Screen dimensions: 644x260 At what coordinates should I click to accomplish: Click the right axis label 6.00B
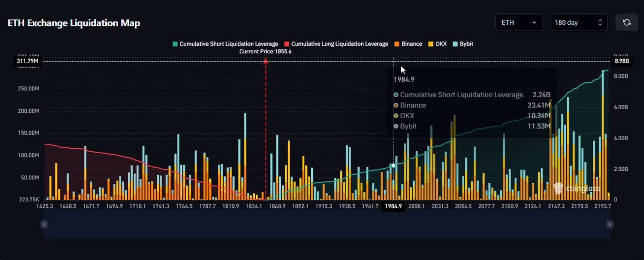click(620, 107)
